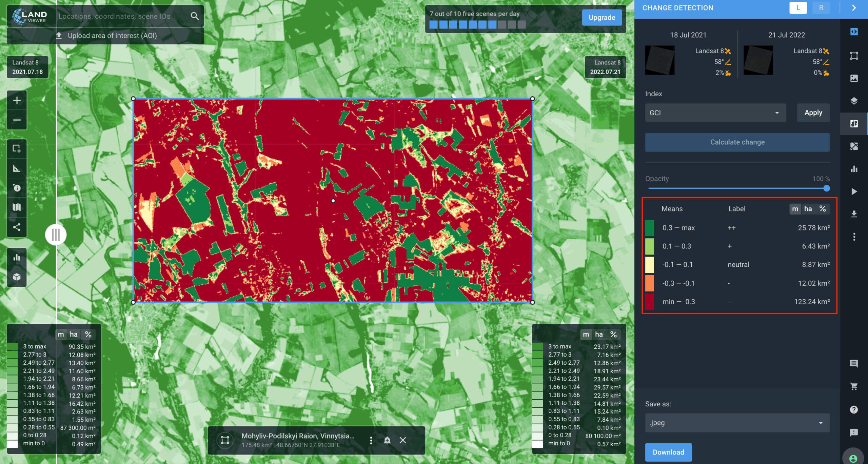868x464 pixels.
Task: Open the AOI three-dot options menu
Action: point(371,440)
